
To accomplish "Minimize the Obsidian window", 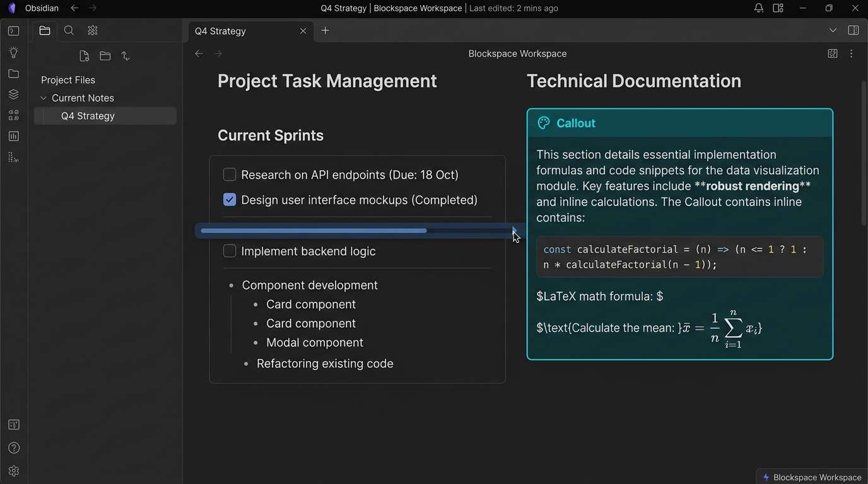I will 803,8.
